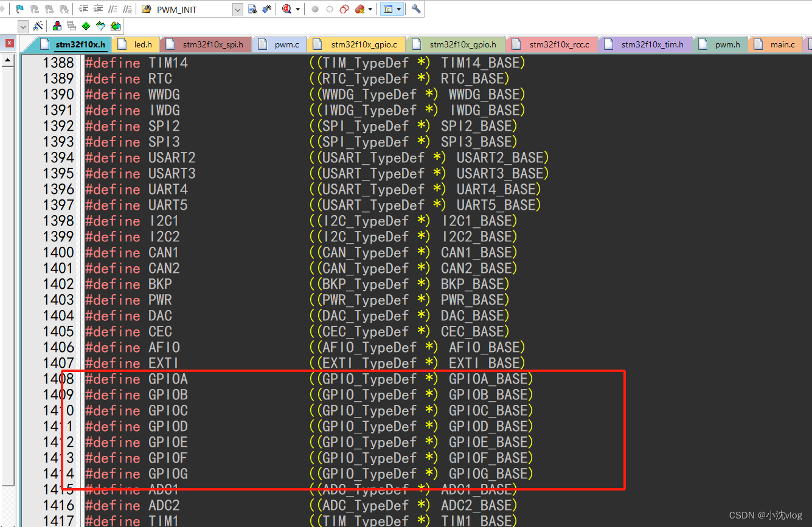The height and width of the screenshot is (527, 812).
Task: Click CAN1 macro name on line 1400
Action: click(164, 252)
